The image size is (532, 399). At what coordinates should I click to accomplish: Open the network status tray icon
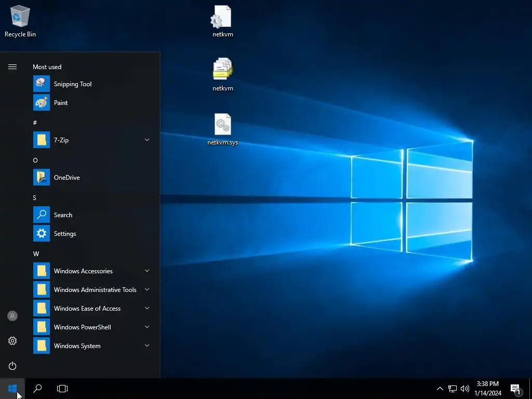[x=453, y=389]
